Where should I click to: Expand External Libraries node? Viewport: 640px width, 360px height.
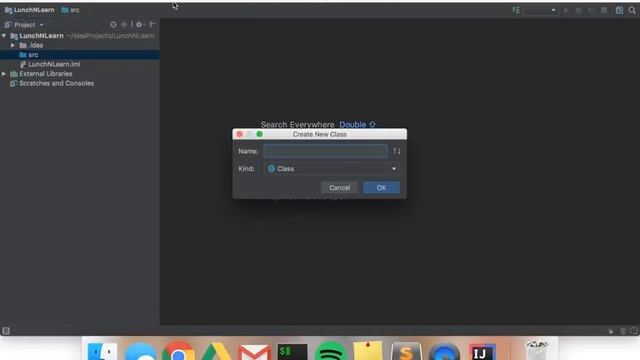click(4, 74)
